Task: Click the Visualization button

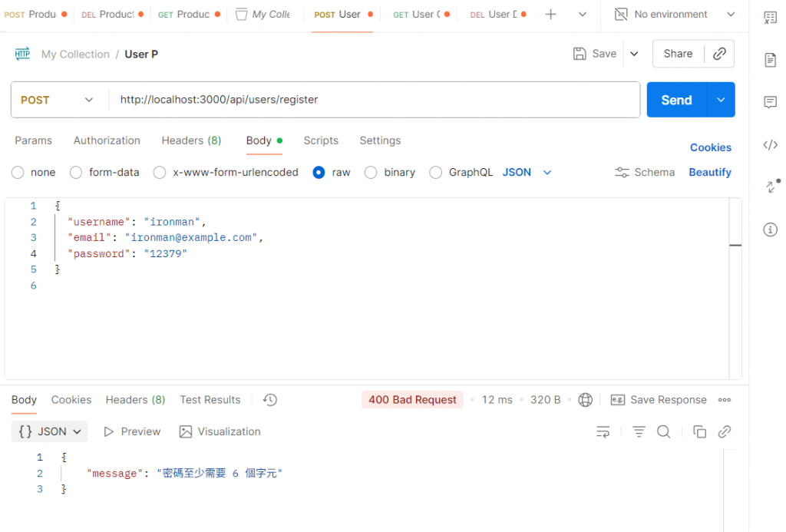Action: [220, 431]
